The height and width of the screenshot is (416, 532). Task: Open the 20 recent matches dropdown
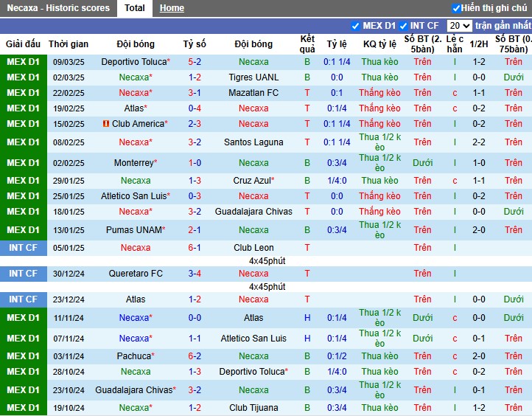click(459, 26)
